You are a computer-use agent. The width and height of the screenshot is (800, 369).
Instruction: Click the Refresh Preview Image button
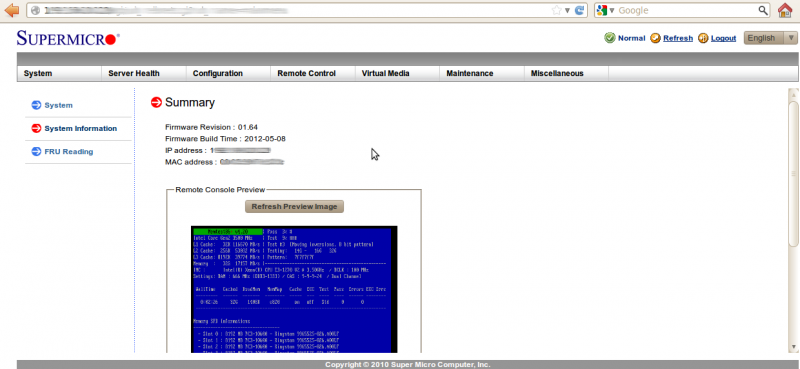tap(294, 207)
